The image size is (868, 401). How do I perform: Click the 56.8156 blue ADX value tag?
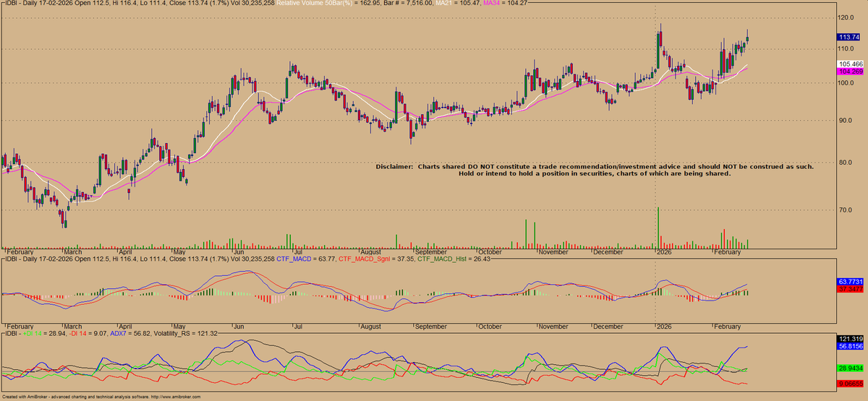point(851,347)
